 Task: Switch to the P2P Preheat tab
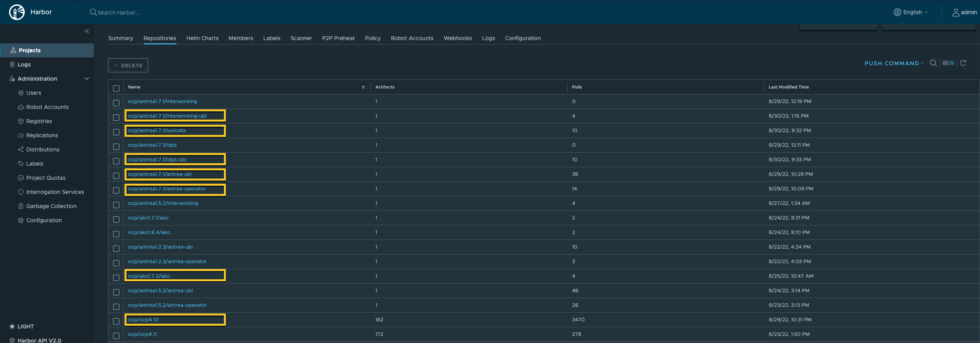pos(338,38)
